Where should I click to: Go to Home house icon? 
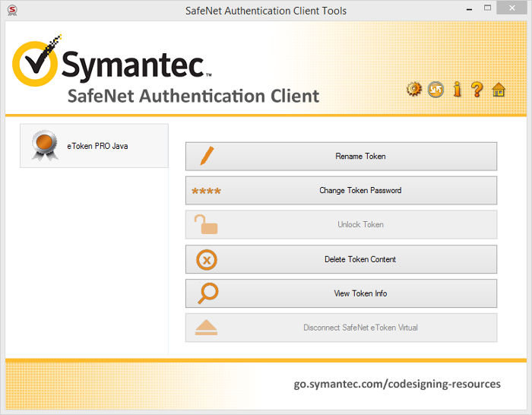(x=499, y=90)
